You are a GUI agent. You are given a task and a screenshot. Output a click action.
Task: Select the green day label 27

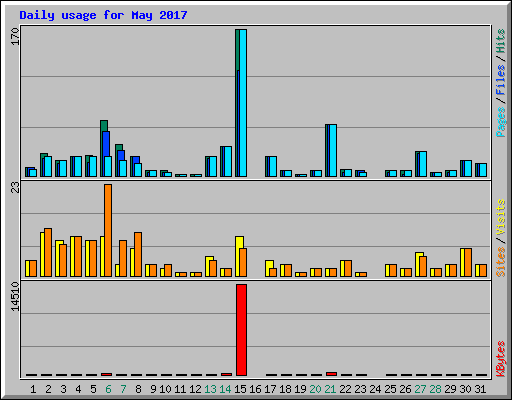pos(420,389)
